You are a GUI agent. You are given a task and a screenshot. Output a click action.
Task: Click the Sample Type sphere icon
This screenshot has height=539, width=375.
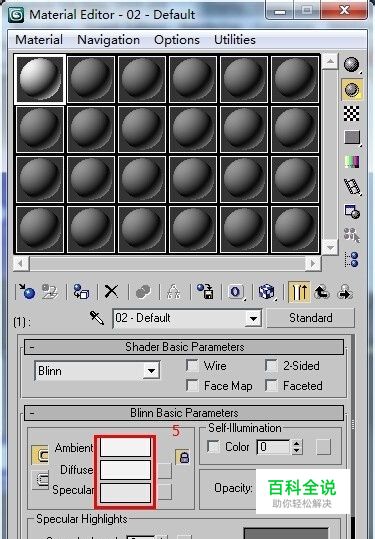[352, 65]
